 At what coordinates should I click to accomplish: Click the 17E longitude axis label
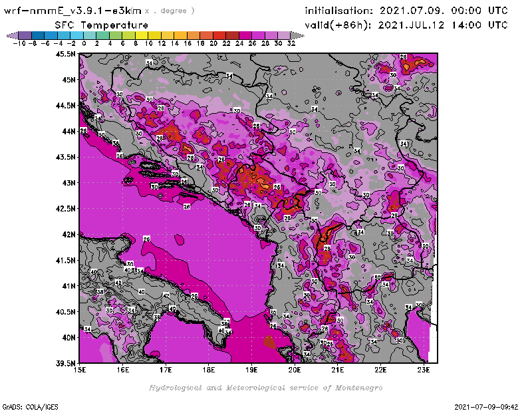point(166,370)
